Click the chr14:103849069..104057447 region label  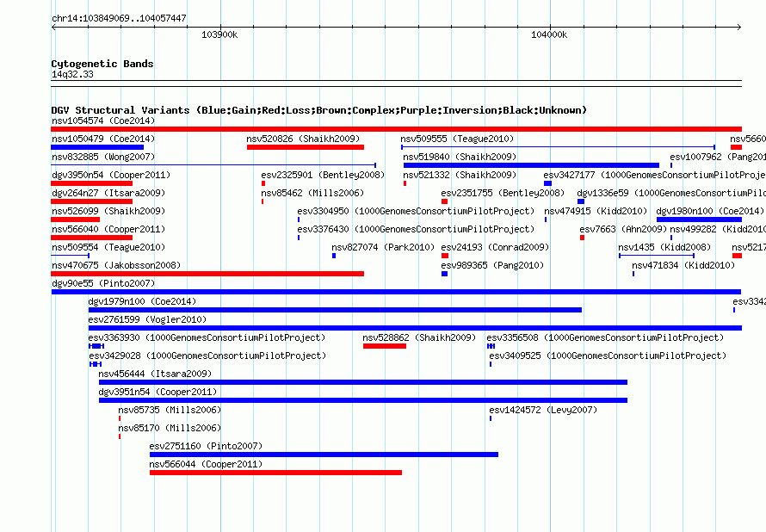point(119,18)
